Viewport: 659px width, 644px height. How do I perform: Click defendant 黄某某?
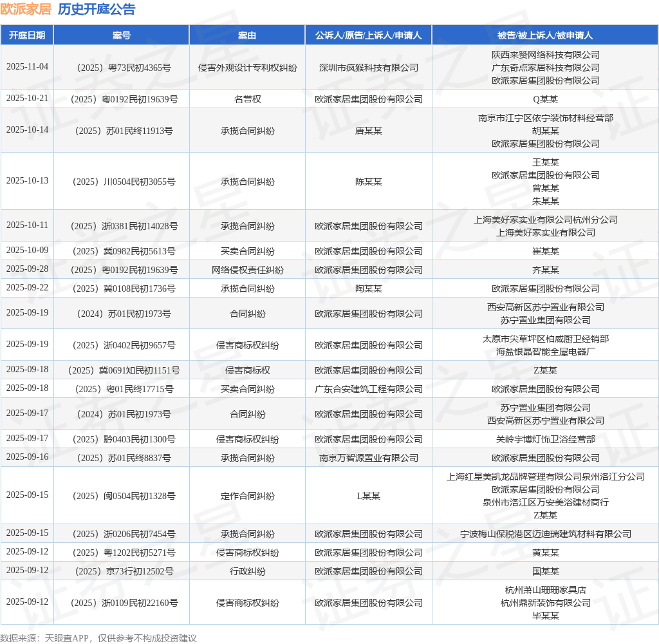click(546, 553)
